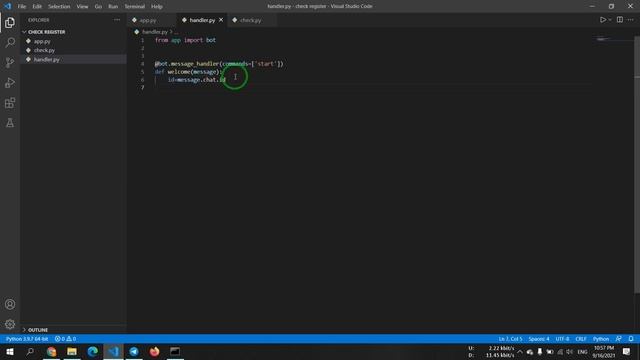Open the Edit menu
This screenshot has width=640, height=360.
coord(37,7)
